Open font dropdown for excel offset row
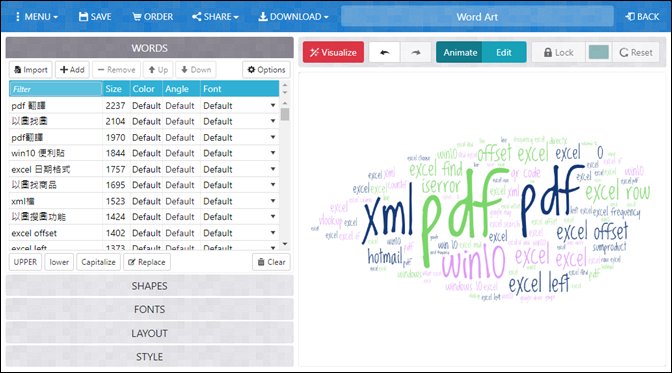The width and height of the screenshot is (672, 373). [x=273, y=233]
